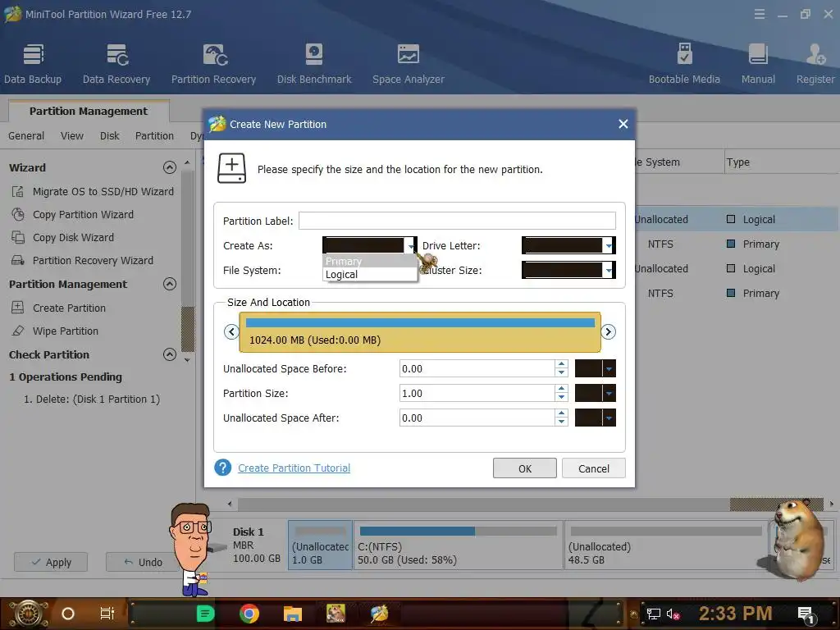Open File Explorer from the taskbar
Viewport: 840px width, 630px height.
(x=293, y=614)
